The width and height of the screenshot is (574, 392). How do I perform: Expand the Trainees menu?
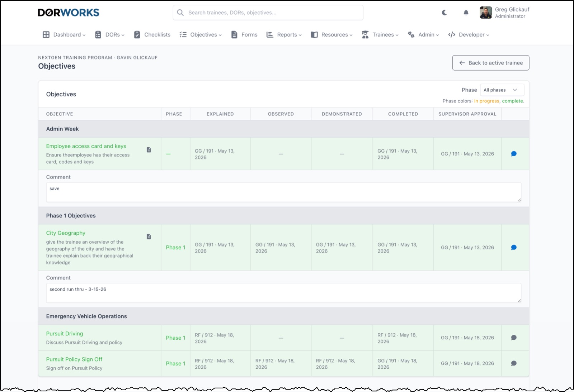380,35
